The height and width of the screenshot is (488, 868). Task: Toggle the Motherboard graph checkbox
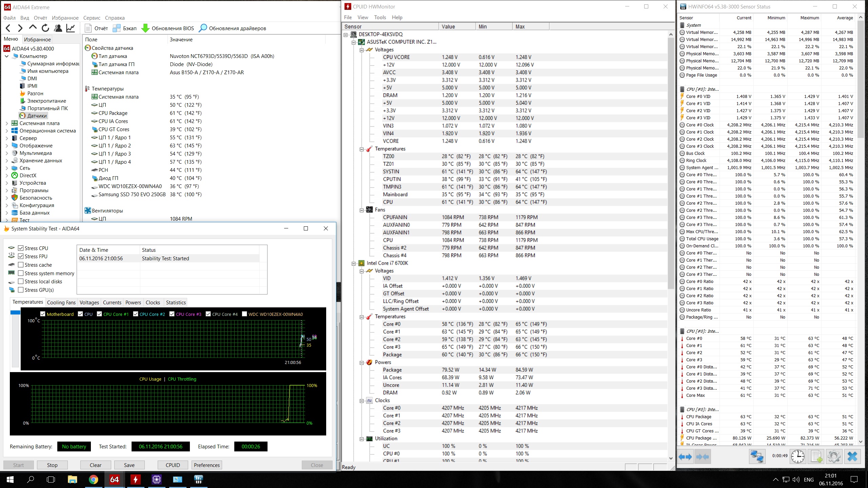pos(43,314)
